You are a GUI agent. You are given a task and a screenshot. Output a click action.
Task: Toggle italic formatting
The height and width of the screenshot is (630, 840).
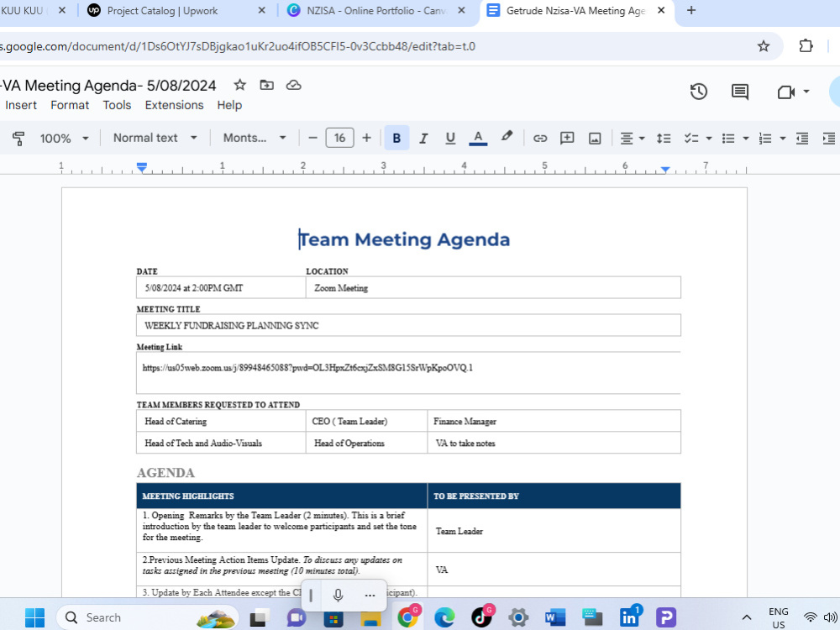pos(423,139)
